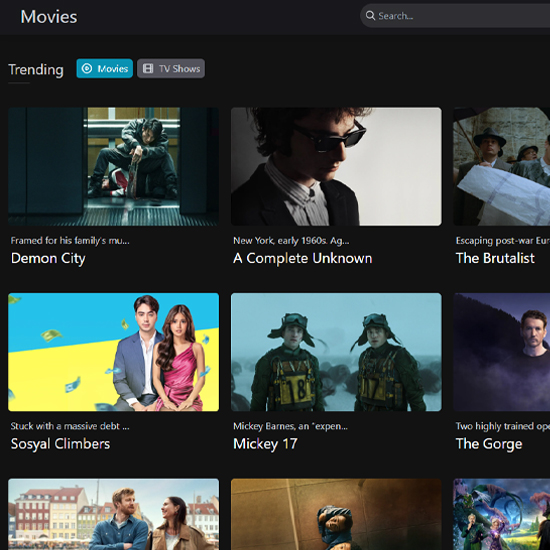This screenshot has width=550, height=550.
Task: Open the hooded figure movie thumbnail
Action: (336, 514)
